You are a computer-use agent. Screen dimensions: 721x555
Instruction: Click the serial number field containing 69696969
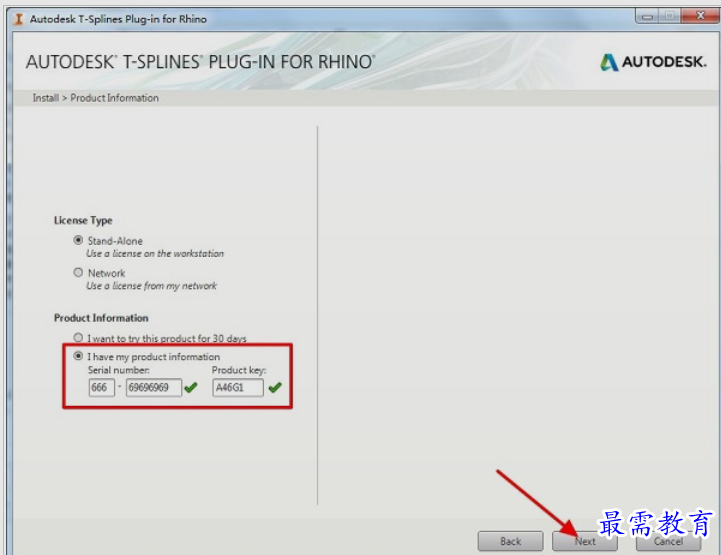tap(154, 388)
